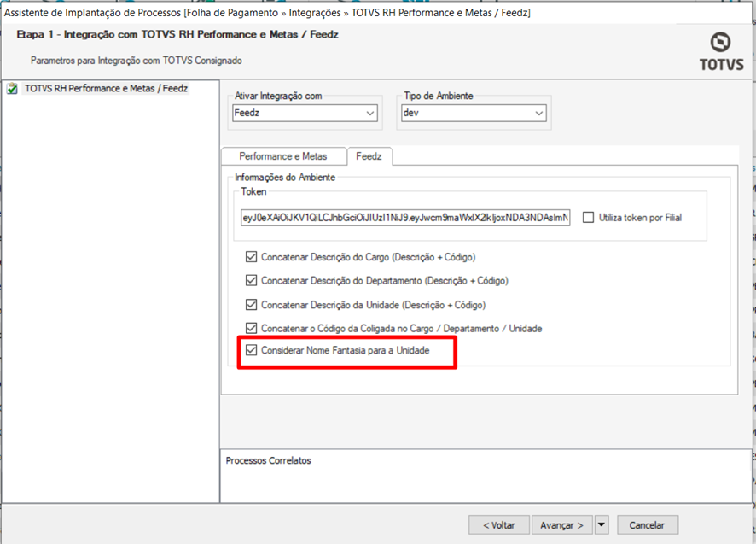Image resolution: width=756 pixels, height=544 pixels.
Task: Click the Cancelar button
Action: point(647,524)
